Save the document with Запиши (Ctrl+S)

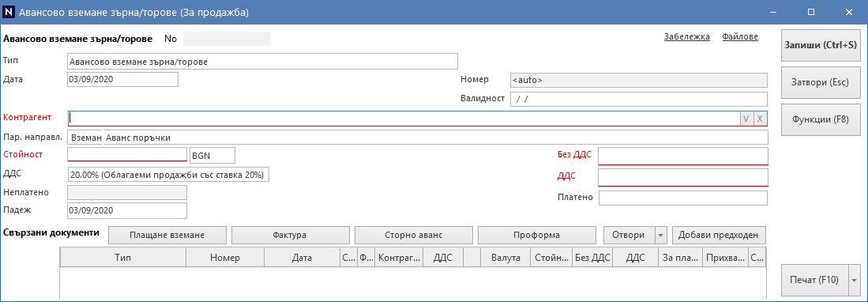point(821,45)
